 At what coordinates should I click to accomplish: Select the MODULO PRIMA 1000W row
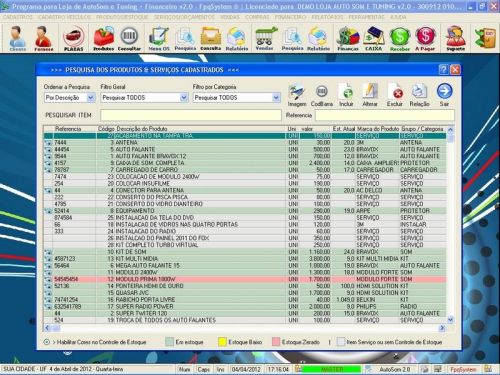(245, 279)
